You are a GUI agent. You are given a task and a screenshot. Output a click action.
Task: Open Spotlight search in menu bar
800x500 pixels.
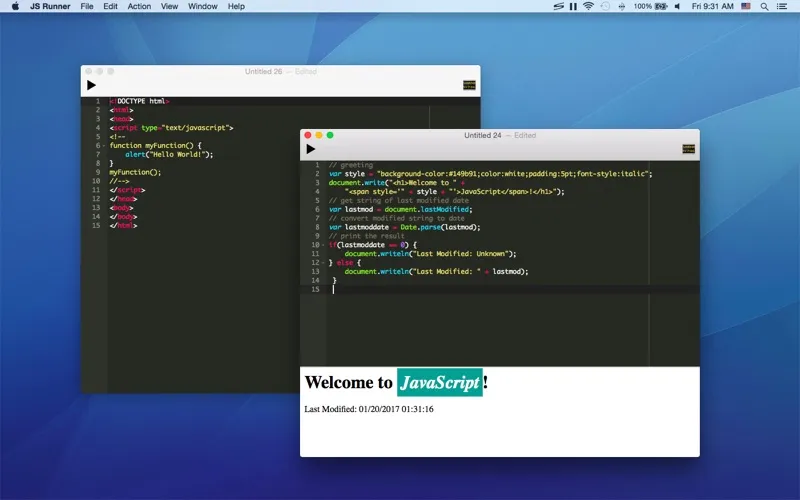coord(765,6)
